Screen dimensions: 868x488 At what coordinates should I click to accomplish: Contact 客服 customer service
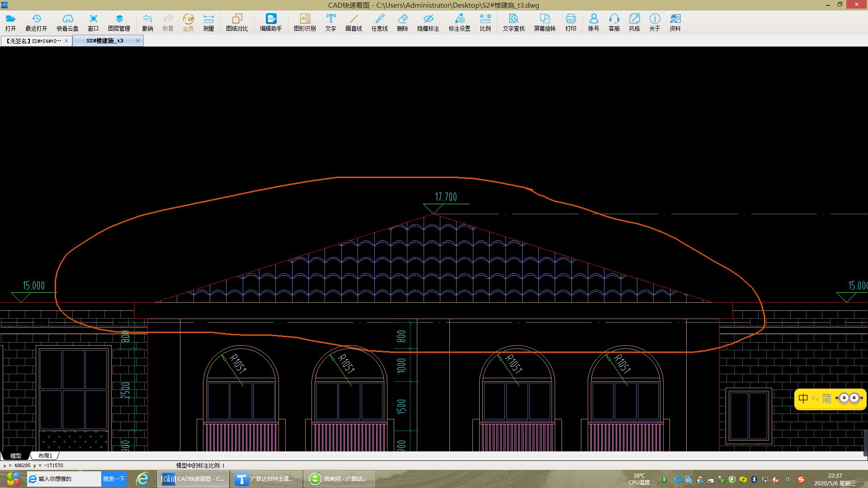(614, 23)
